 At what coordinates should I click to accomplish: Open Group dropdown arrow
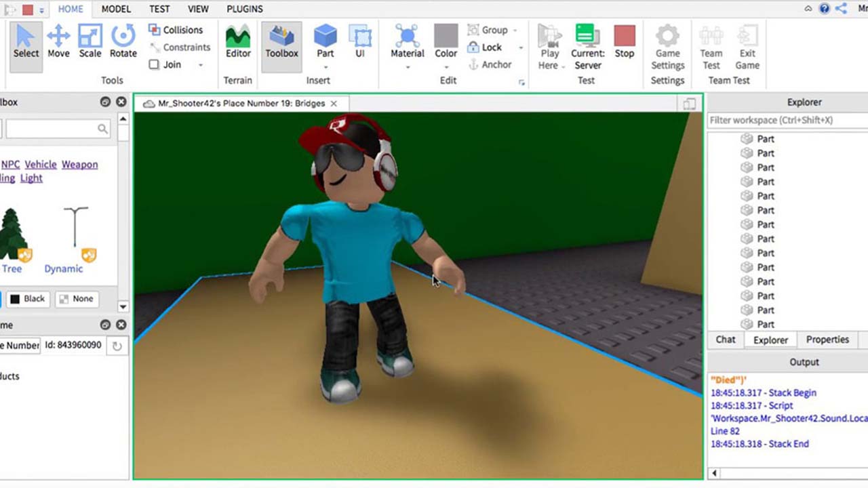click(x=515, y=30)
